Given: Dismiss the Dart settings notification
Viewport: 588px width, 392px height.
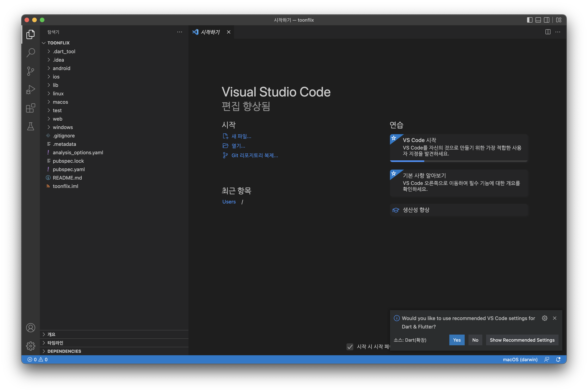Looking at the screenshot, I should click(555, 318).
